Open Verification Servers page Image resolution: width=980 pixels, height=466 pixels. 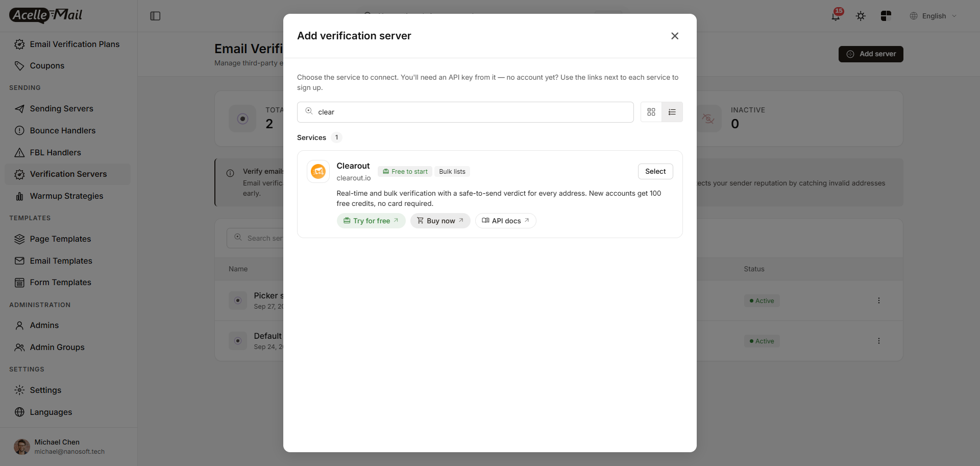point(67,174)
